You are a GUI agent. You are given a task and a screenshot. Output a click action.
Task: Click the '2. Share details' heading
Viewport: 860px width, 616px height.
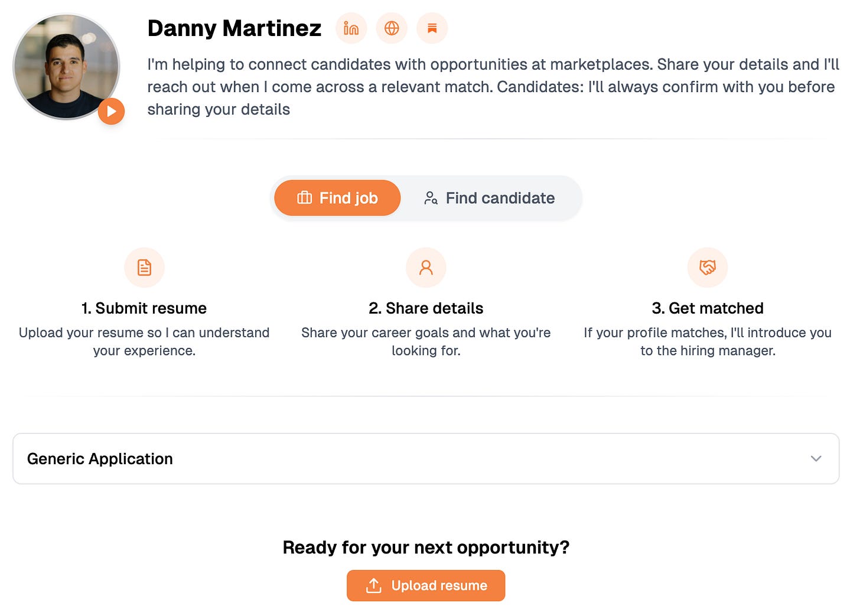426,308
